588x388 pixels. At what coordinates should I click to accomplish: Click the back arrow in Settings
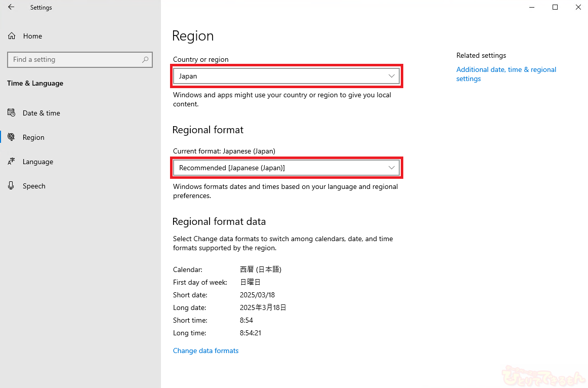point(11,8)
